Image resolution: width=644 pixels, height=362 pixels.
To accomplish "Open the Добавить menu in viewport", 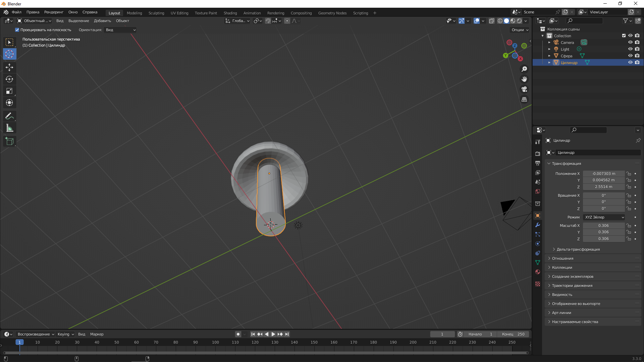I will point(102,21).
